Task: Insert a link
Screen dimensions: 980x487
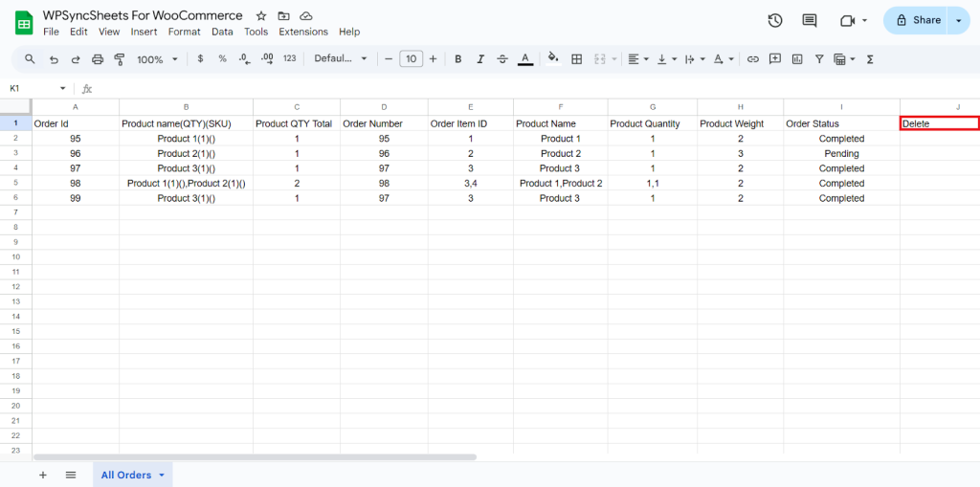Action: 753,59
